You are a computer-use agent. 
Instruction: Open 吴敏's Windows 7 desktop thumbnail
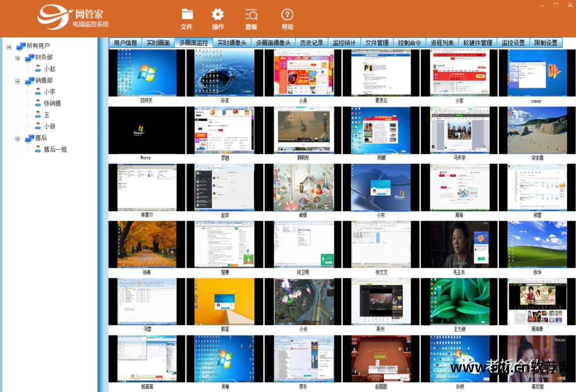pos(225,359)
